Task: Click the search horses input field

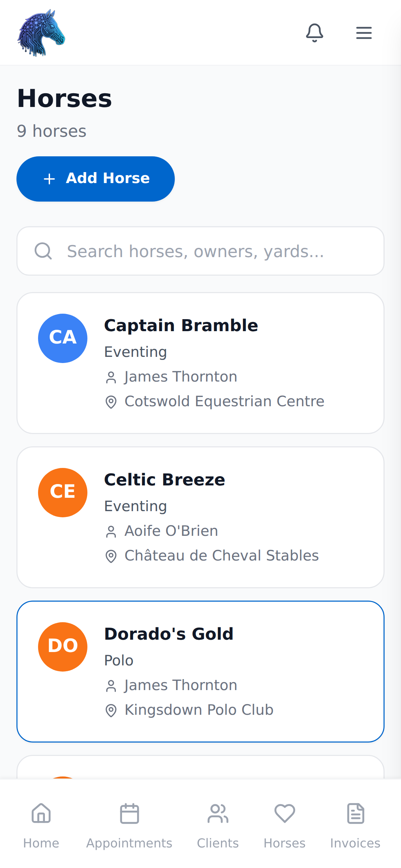Action: (200, 251)
